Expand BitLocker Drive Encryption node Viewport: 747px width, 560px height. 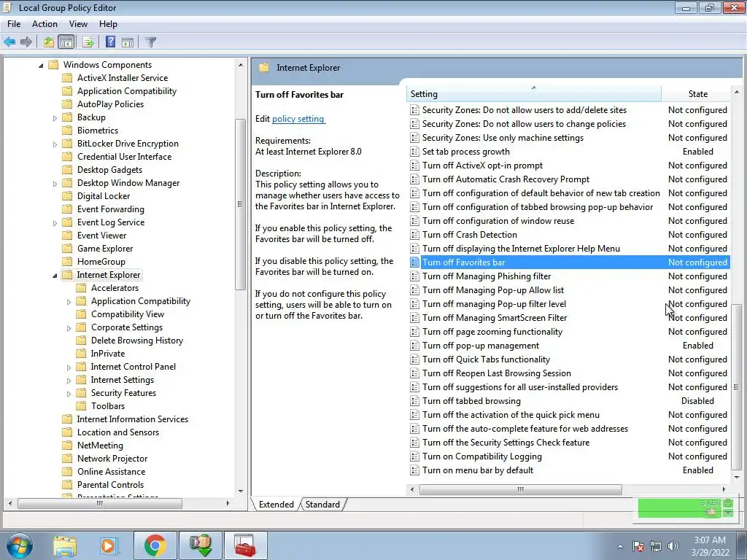(x=55, y=144)
